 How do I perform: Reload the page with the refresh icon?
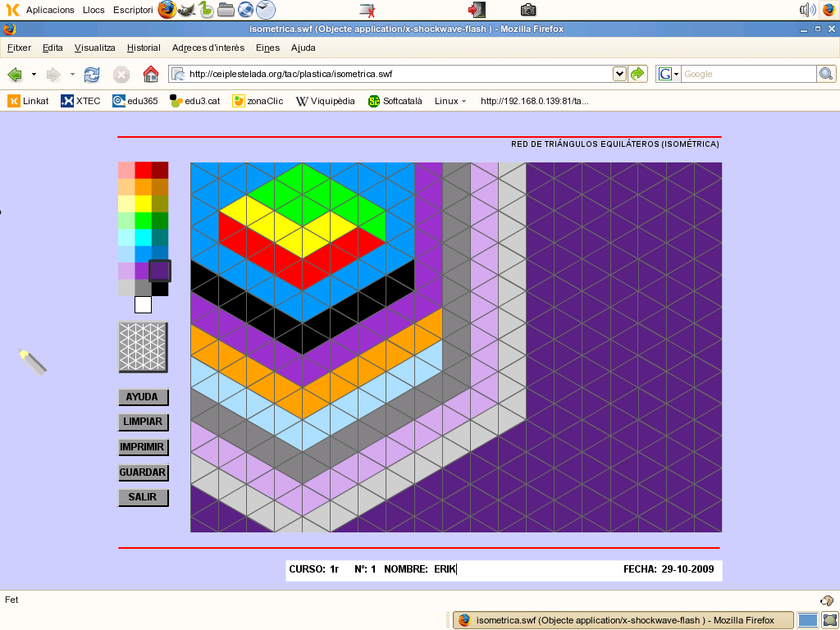click(x=92, y=74)
